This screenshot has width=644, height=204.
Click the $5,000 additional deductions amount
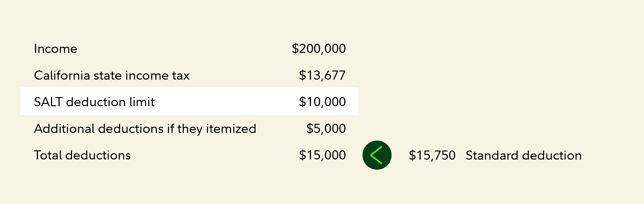[326, 129]
